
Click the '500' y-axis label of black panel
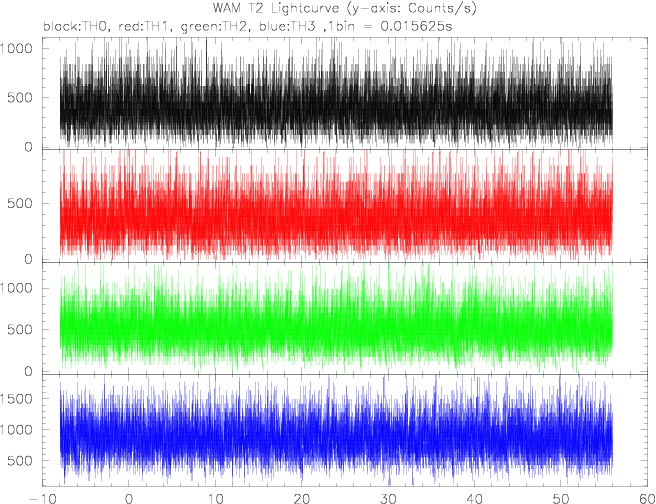(x=20, y=97)
